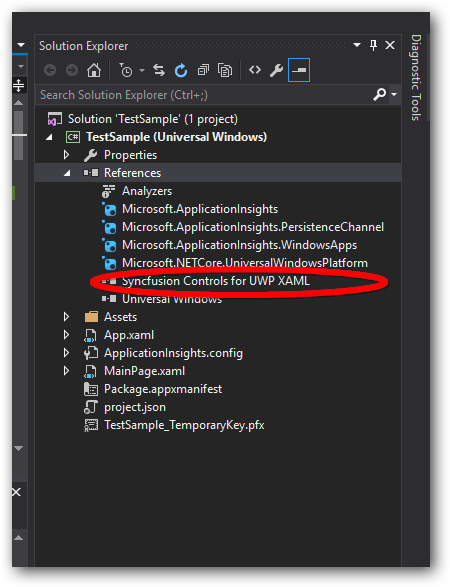This screenshot has height=587, width=450.
Task: Toggle Show All Files
Action: (x=225, y=70)
